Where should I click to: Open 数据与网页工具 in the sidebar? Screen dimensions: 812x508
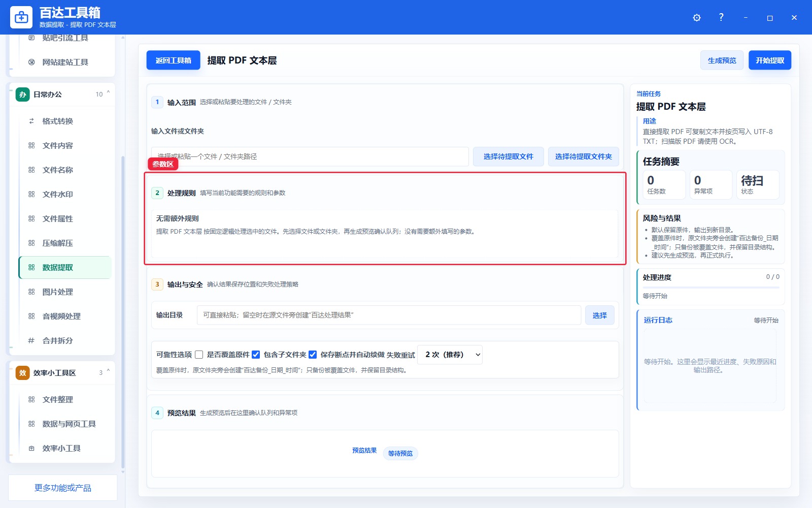pyautogui.click(x=65, y=424)
